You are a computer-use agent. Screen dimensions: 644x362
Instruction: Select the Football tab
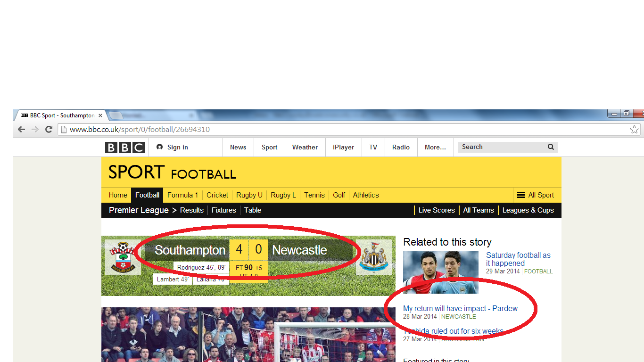pyautogui.click(x=148, y=195)
